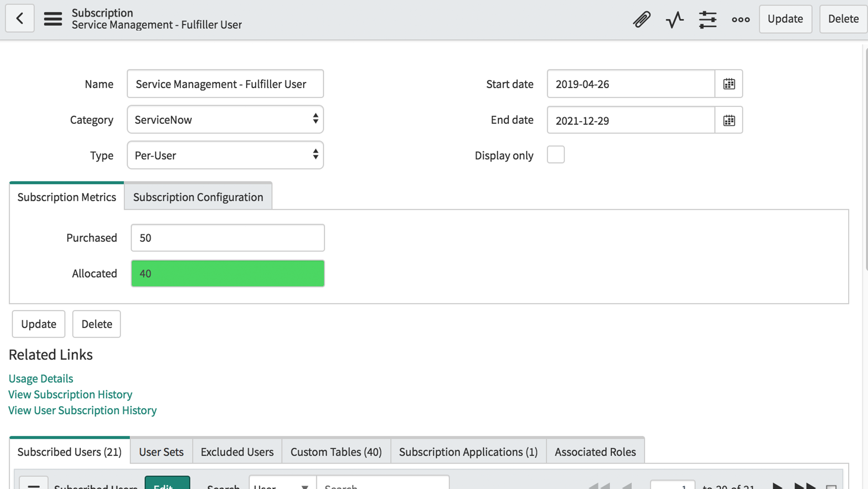Open the form context hamburger menu
The image size is (868, 489).
(x=53, y=19)
